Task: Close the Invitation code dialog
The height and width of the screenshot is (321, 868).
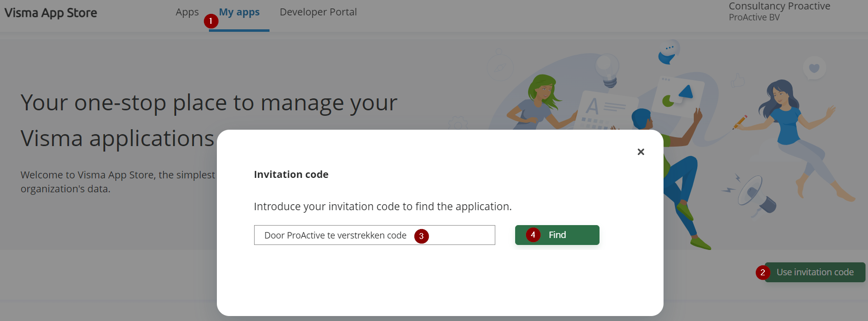Action: point(641,152)
